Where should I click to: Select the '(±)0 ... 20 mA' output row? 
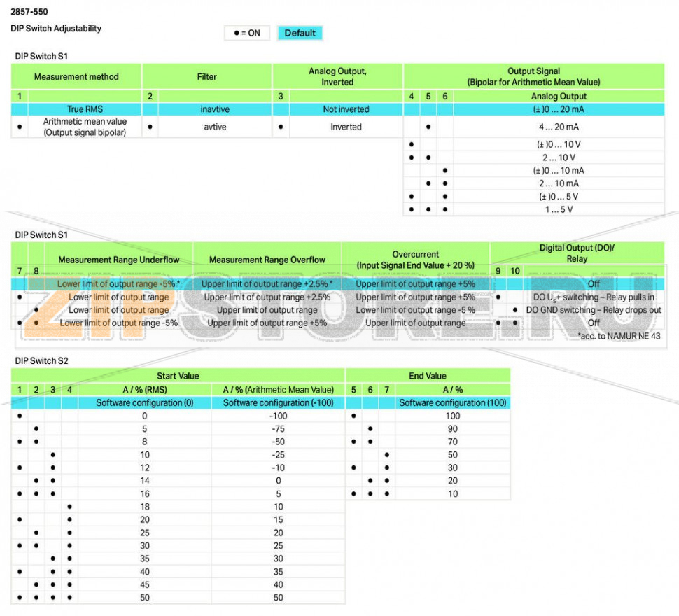click(533, 109)
